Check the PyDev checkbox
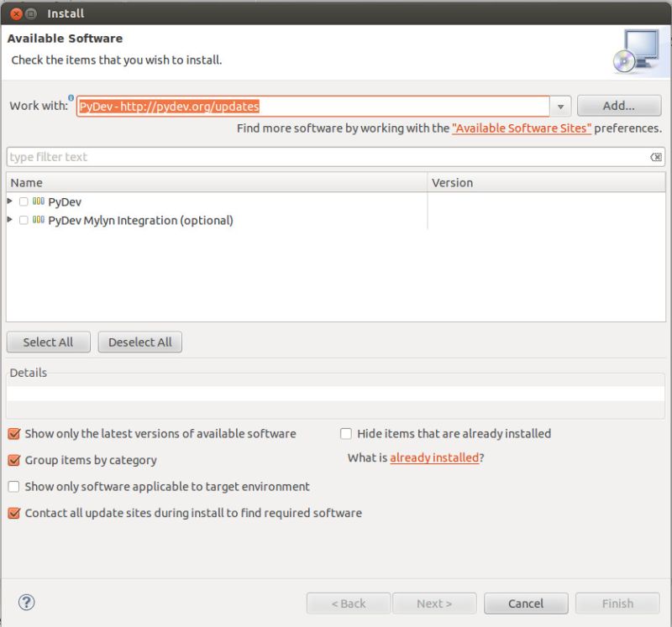This screenshot has height=627, width=672. pyautogui.click(x=24, y=201)
